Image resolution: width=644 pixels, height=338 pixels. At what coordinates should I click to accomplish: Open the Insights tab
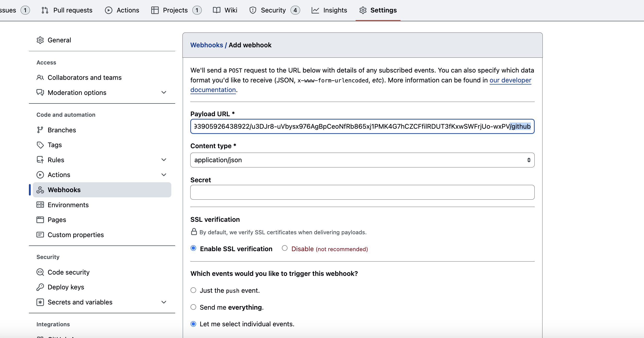[329, 10]
